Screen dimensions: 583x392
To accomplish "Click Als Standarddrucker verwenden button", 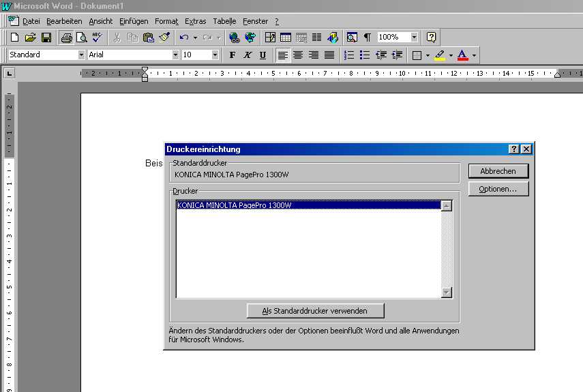I will pyautogui.click(x=315, y=311).
